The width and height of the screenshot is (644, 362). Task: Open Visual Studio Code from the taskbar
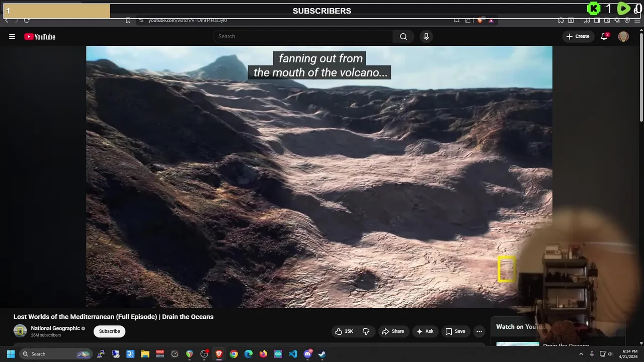click(x=293, y=354)
